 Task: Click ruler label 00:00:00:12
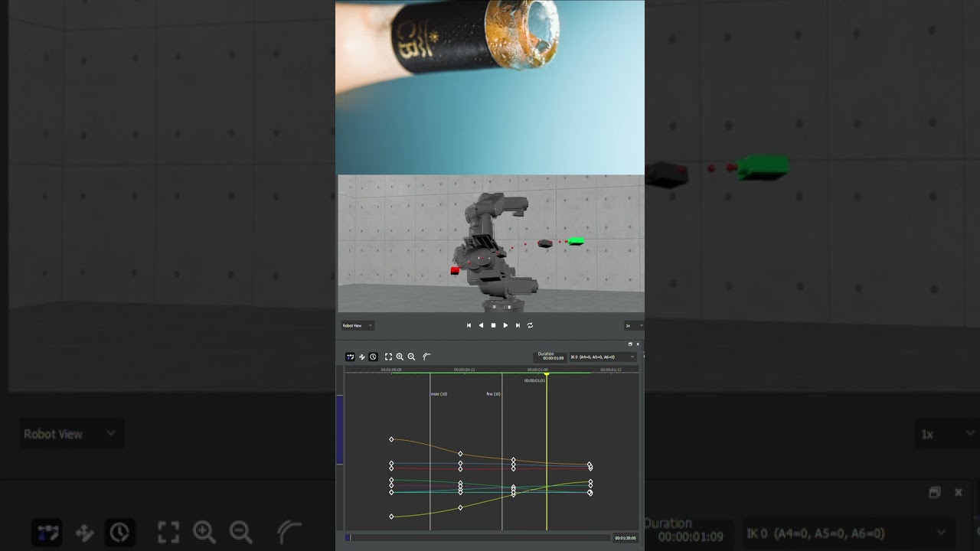click(x=464, y=370)
